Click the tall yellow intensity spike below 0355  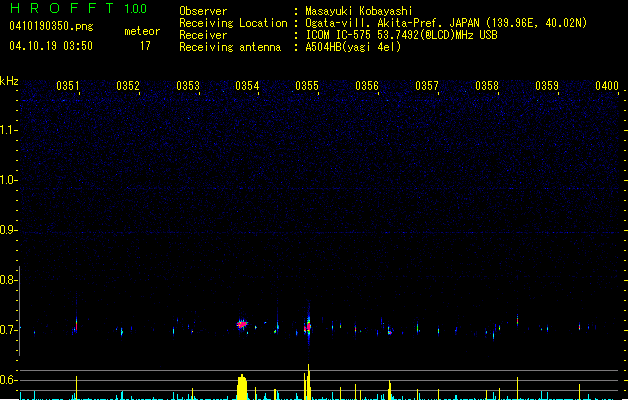pyautogui.click(x=308, y=382)
